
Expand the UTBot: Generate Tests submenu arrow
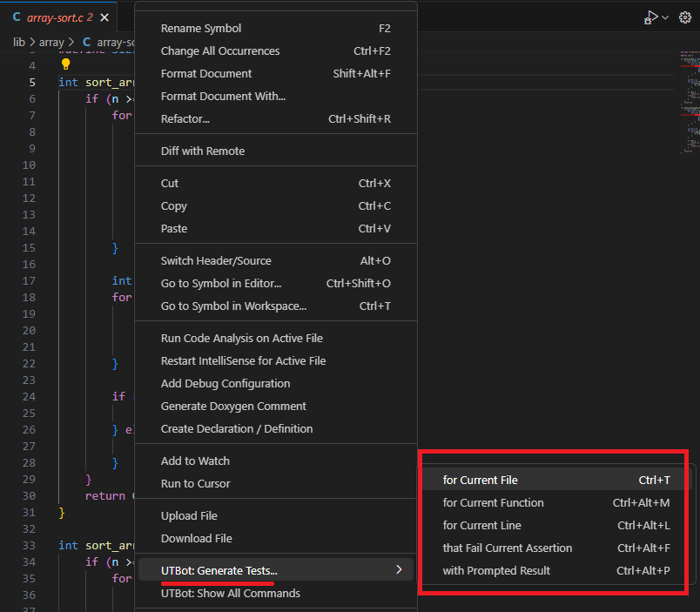[399, 570]
